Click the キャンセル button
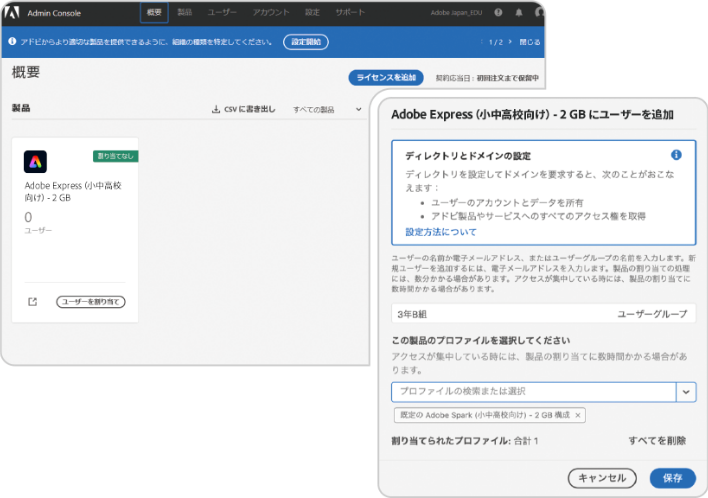Screen dimensions: 708x498 pos(602,478)
